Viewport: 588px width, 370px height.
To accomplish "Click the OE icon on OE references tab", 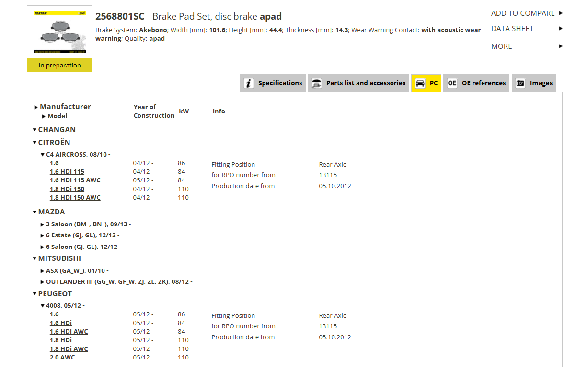I will [452, 83].
